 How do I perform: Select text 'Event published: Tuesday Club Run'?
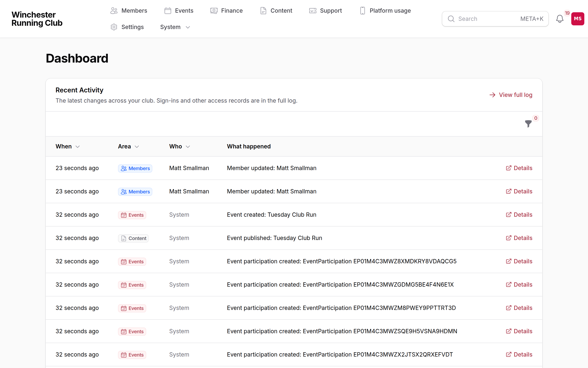pyautogui.click(x=274, y=238)
